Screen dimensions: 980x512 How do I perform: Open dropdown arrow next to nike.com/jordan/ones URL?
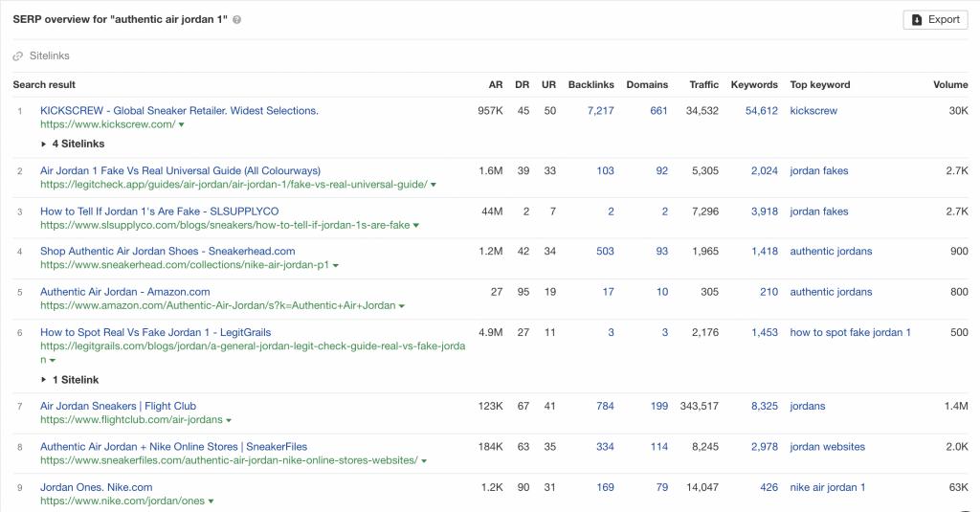pos(211,501)
